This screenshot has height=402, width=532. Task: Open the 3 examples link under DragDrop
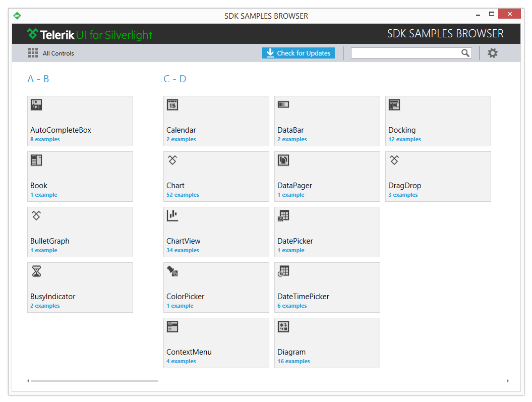pyautogui.click(x=403, y=195)
